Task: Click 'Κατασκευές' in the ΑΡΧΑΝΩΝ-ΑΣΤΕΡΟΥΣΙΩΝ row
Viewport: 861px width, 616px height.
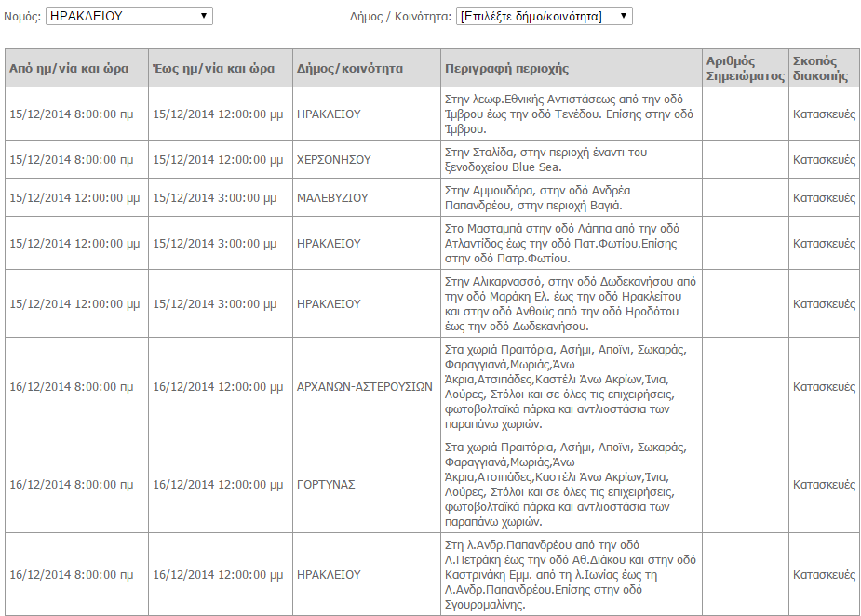Action: tap(824, 386)
